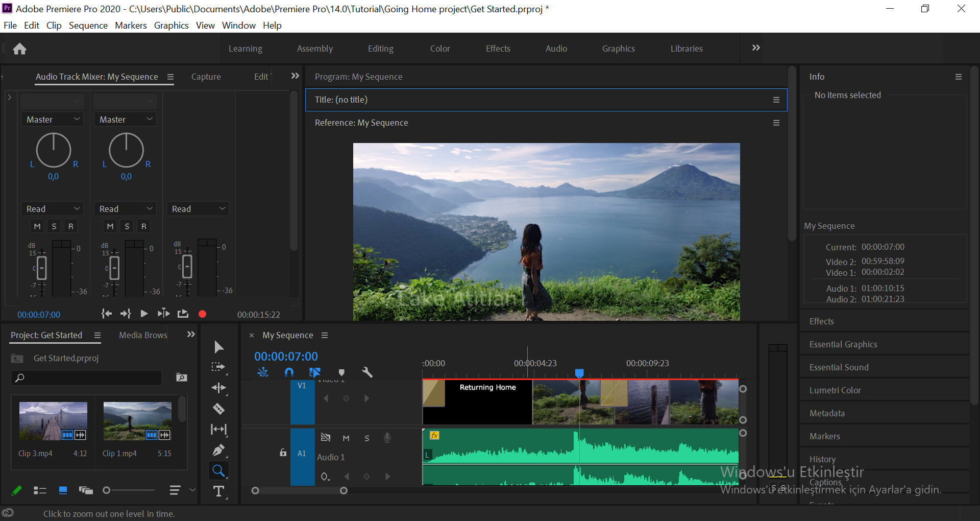Open My Sequence panel menu

pos(325,336)
